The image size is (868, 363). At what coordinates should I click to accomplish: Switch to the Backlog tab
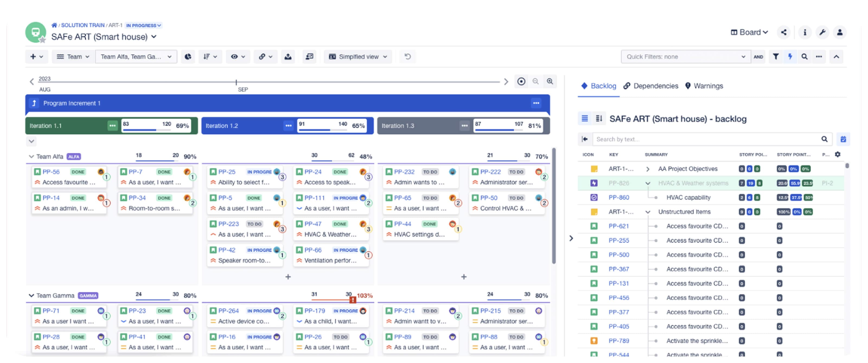coord(599,86)
